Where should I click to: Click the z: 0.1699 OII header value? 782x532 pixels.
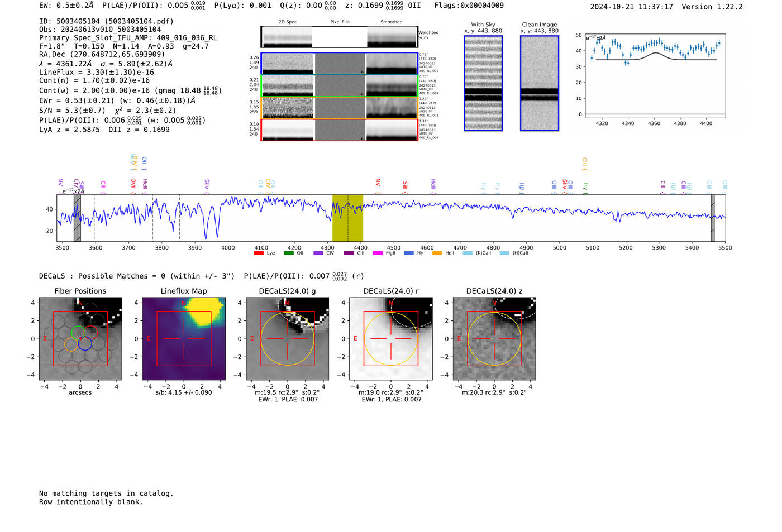(383, 6)
